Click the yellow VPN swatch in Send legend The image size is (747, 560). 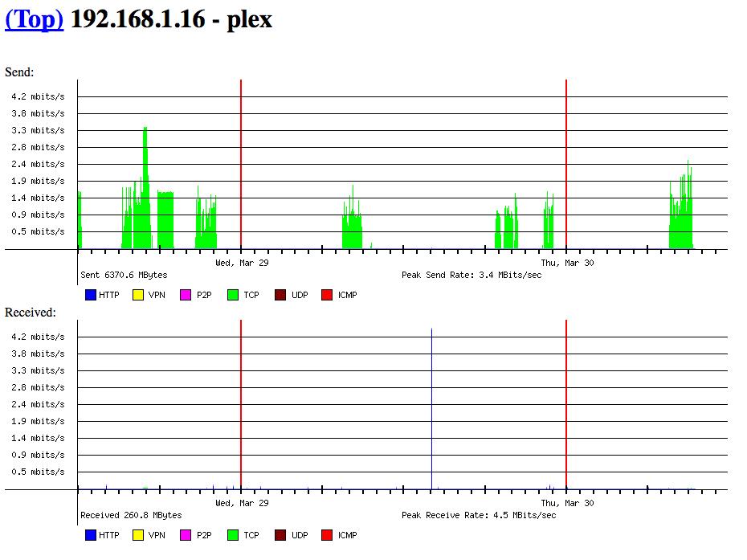point(138,295)
